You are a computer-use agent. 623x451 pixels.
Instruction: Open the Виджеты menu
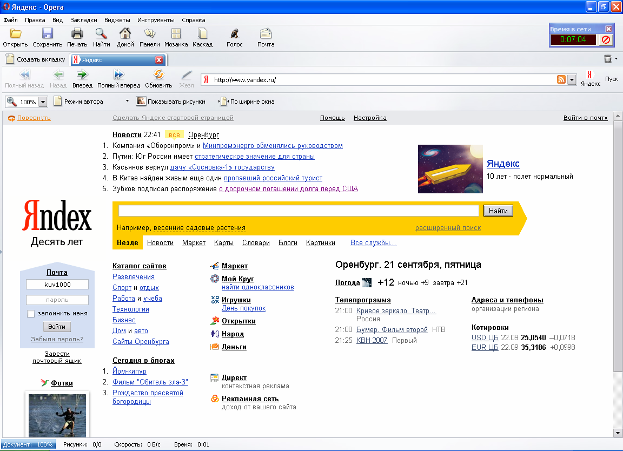pos(117,20)
